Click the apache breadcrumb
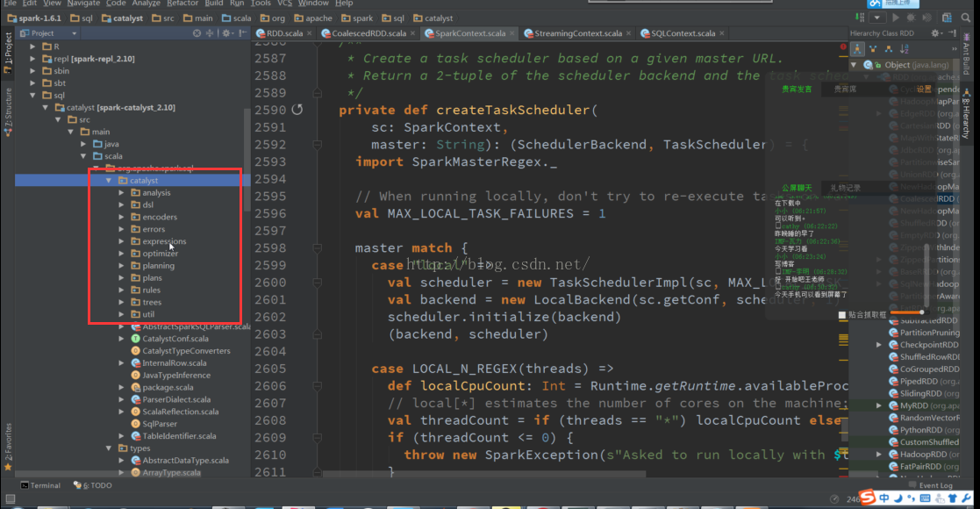 (312, 18)
